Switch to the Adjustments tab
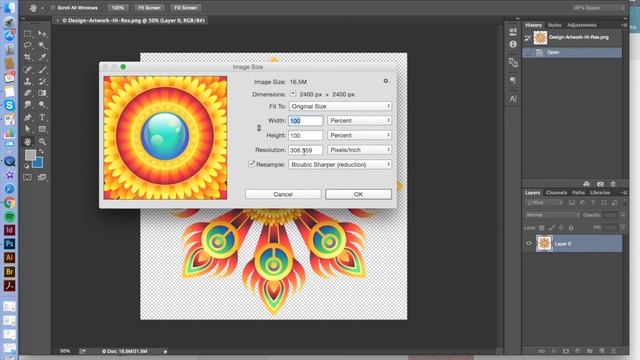 pos(582,25)
